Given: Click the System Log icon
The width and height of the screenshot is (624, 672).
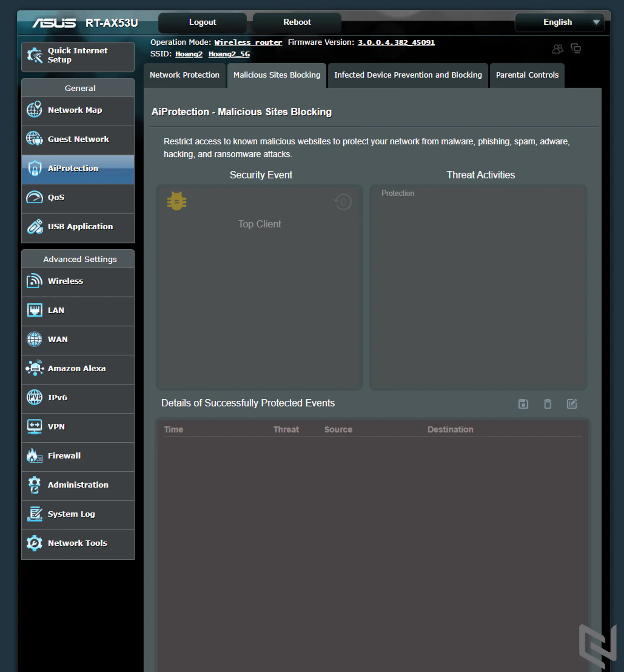Looking at the screenshot, I should point(34,514).
